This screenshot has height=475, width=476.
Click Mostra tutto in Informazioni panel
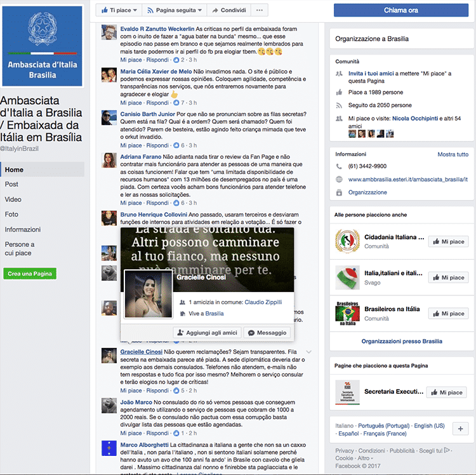tap(453, 154)
